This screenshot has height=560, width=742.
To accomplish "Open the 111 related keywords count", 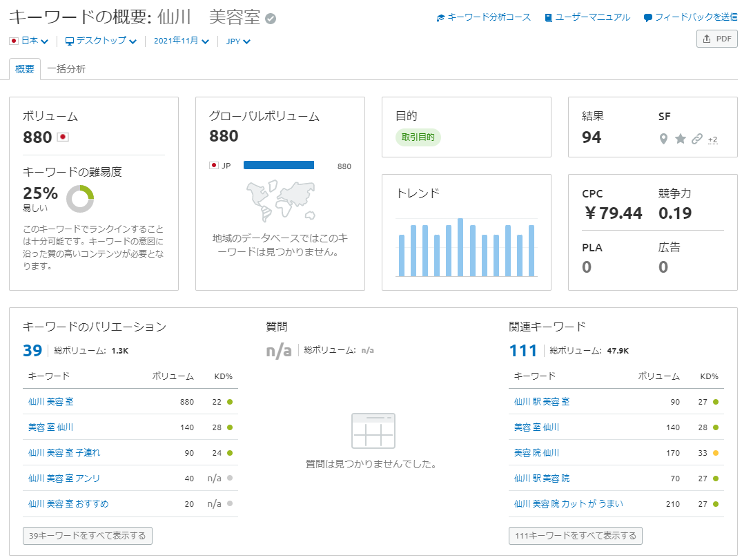I will pos(523,350).
